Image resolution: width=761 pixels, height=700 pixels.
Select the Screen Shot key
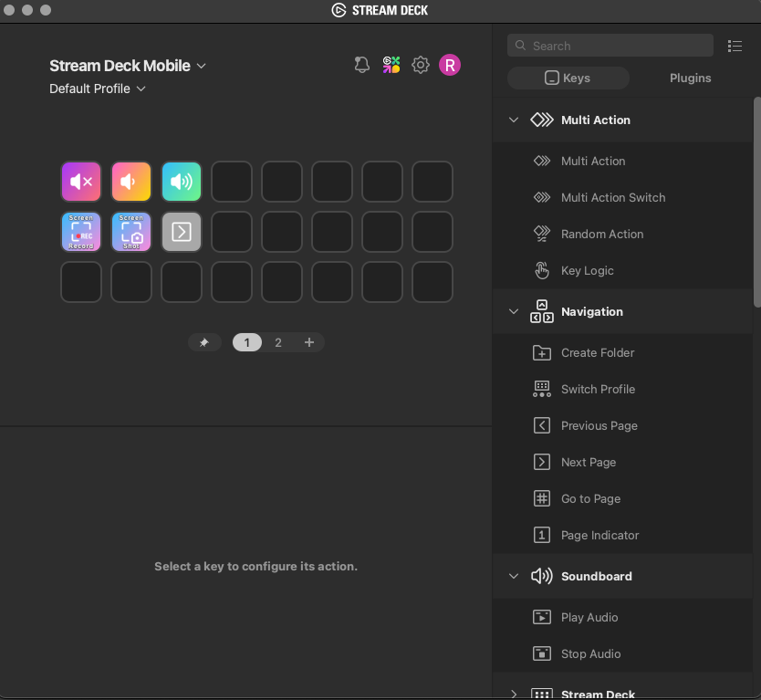[x=131, y=232]
